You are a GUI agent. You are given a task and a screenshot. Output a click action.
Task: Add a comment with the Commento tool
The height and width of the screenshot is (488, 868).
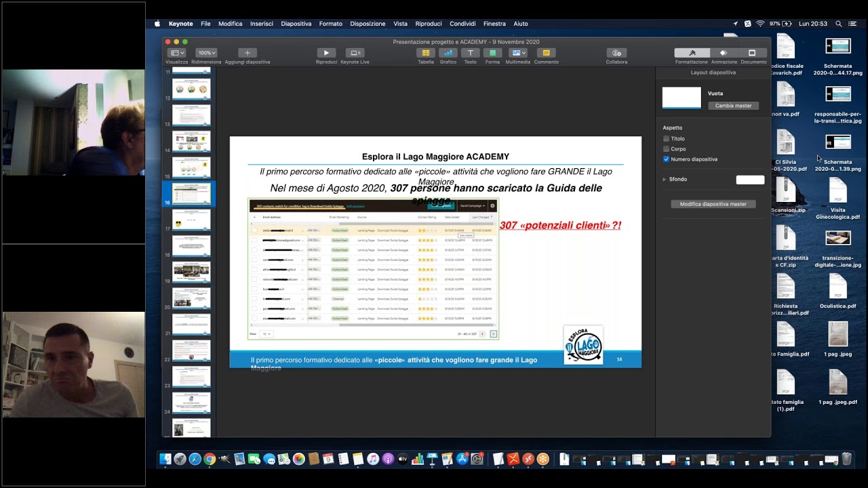click(546, 53)
